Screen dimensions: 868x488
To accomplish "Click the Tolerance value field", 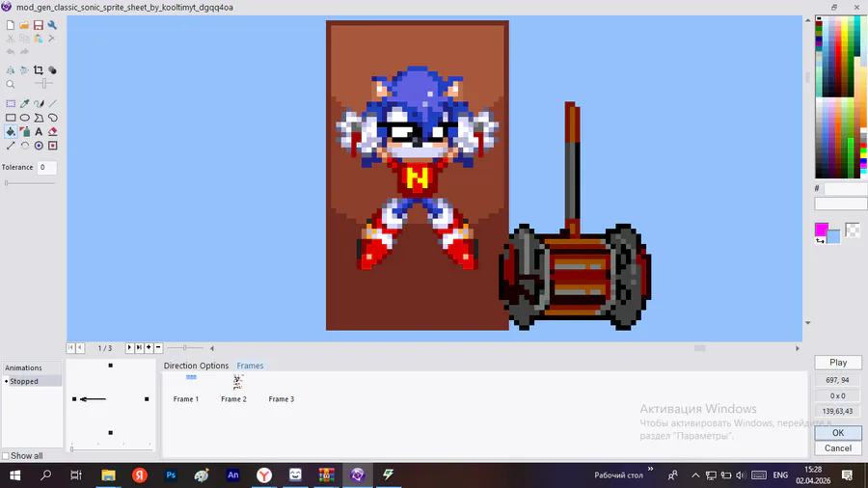I will [x=47, y=167].
